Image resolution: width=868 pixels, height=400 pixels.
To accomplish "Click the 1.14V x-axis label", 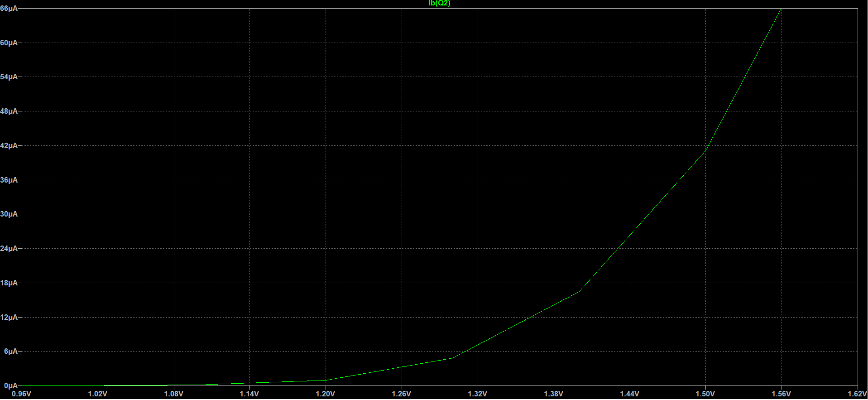I will click(249, 394).
